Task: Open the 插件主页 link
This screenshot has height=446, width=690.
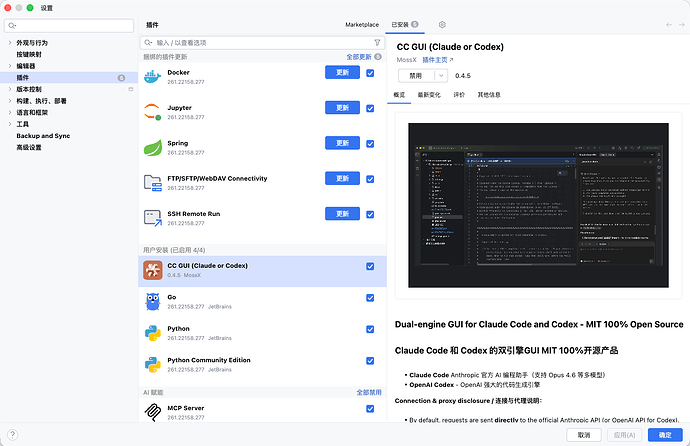Action: (x=437, y=60)
